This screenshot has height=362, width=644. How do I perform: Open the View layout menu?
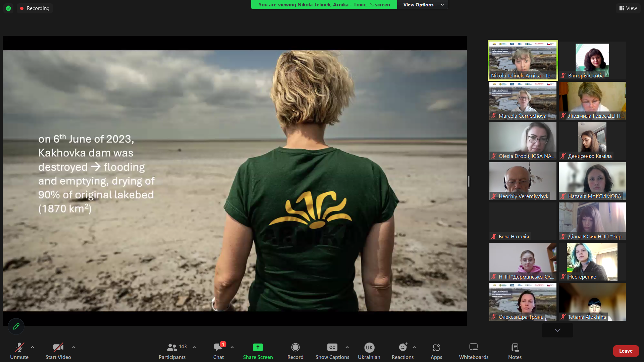coord(628,8)
